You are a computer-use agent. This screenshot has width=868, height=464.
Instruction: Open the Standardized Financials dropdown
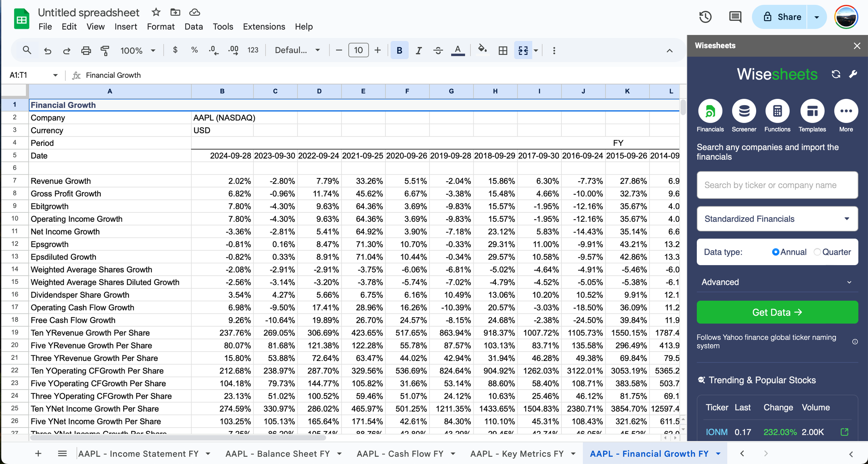[x=777, y=219]
